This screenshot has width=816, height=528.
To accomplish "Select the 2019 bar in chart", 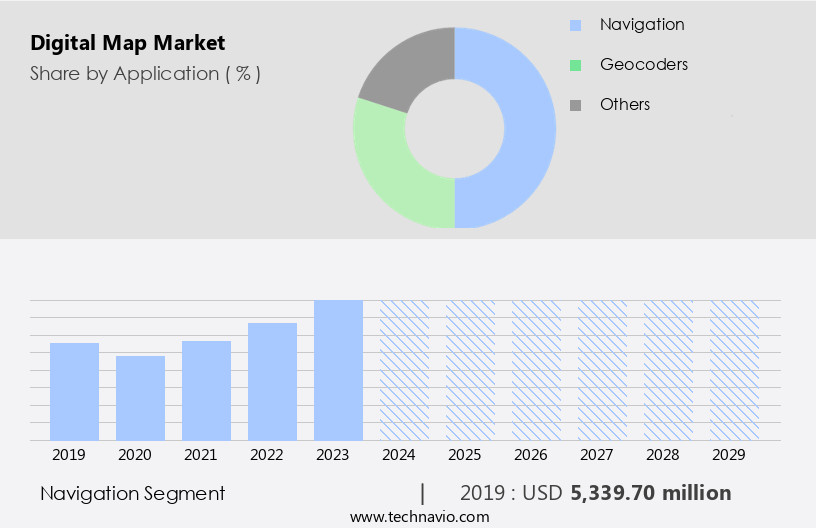I will 74,391.
